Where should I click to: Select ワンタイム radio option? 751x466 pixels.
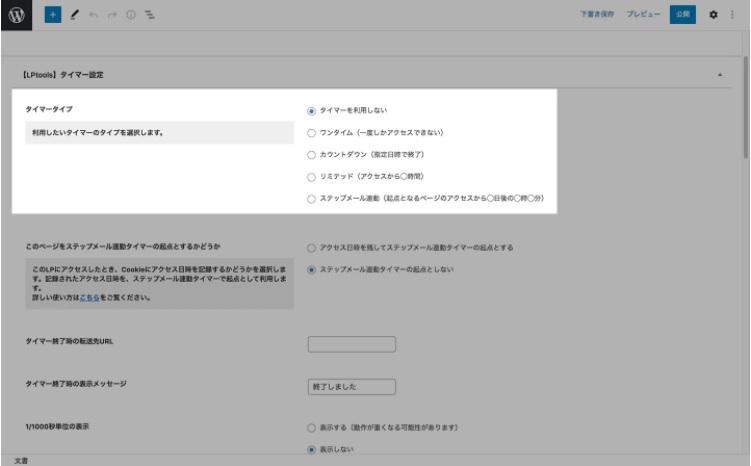tap(311, 133)
